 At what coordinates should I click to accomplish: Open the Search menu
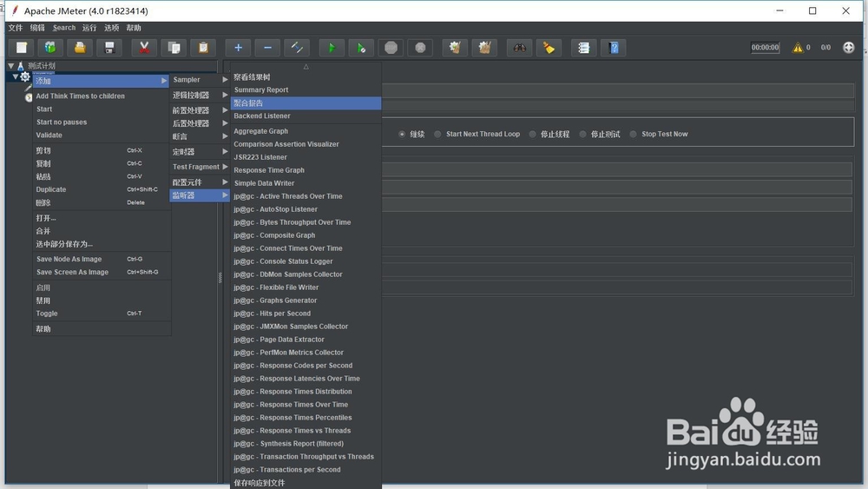[x=63, y=28]
